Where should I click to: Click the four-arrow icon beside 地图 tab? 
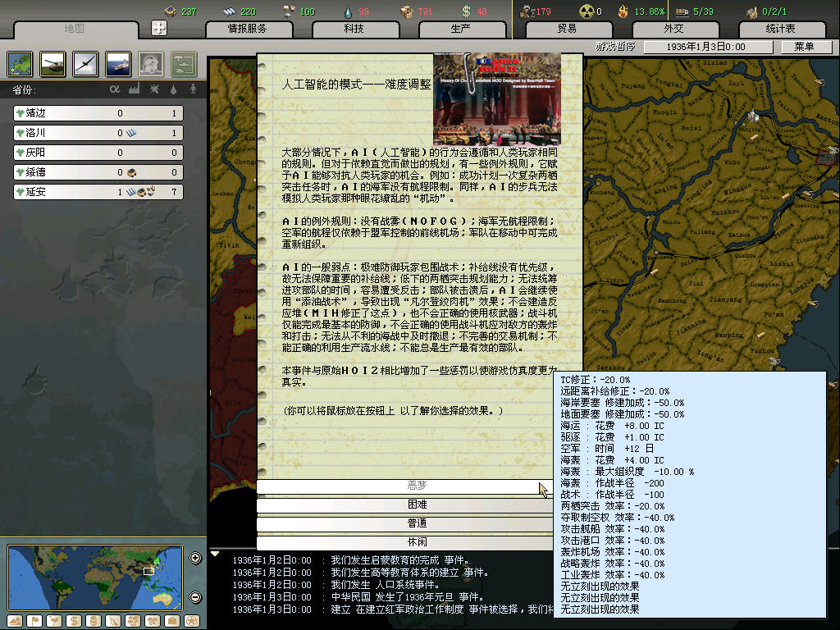click(x=159, y=28)
